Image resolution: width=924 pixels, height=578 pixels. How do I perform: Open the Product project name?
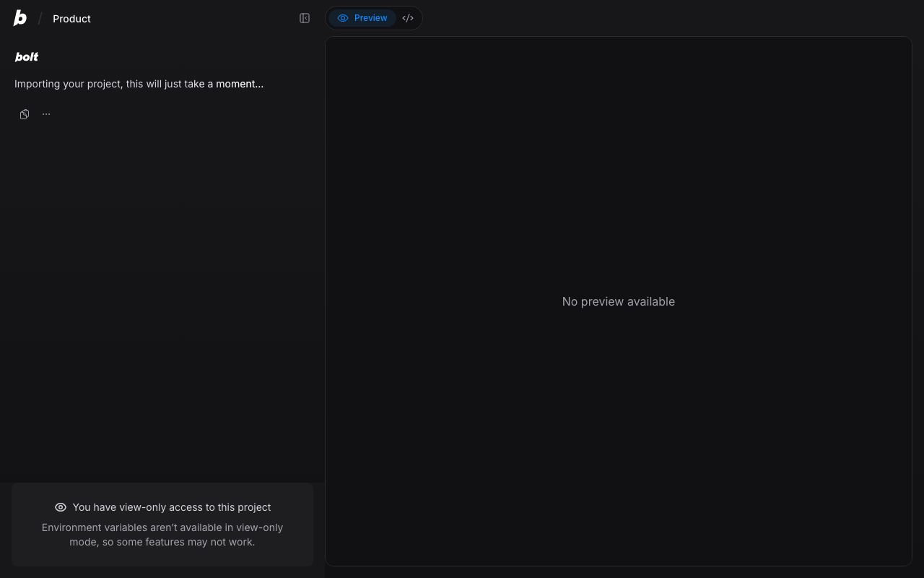coord(71,19)
